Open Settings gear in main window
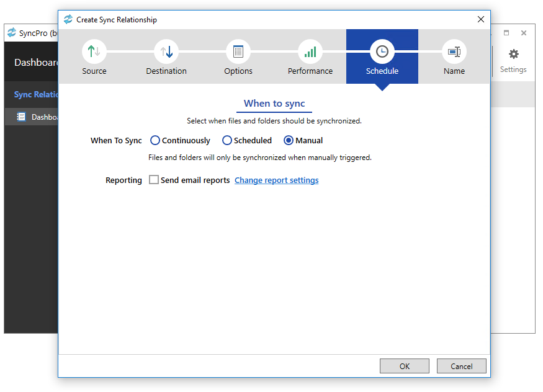 pos(513,55)
